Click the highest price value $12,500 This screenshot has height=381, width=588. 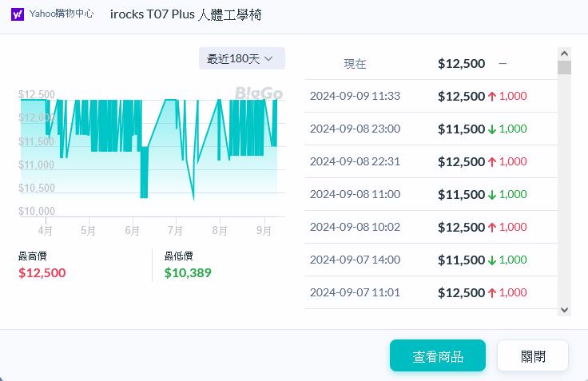42,272
